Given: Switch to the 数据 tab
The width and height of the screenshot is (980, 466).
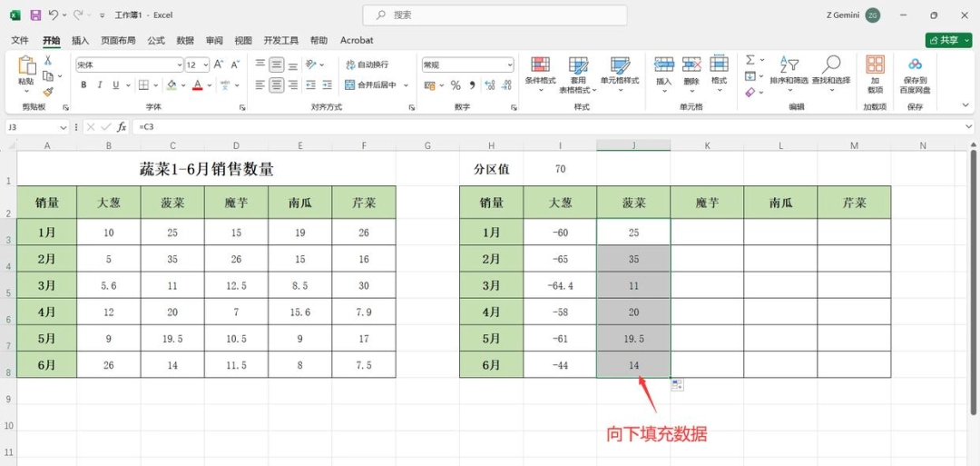Looking at the screenshot, I should (185, 40).
